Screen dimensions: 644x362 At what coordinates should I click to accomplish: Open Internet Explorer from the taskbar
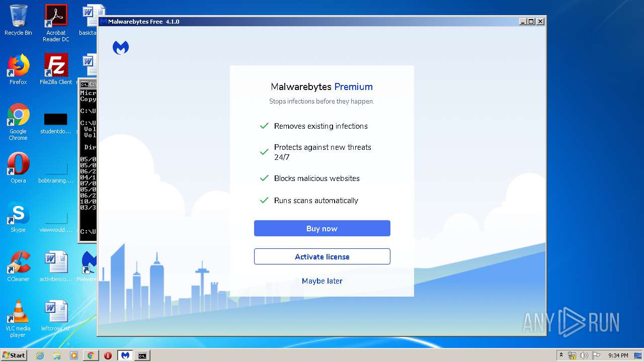tap(40, 355)
